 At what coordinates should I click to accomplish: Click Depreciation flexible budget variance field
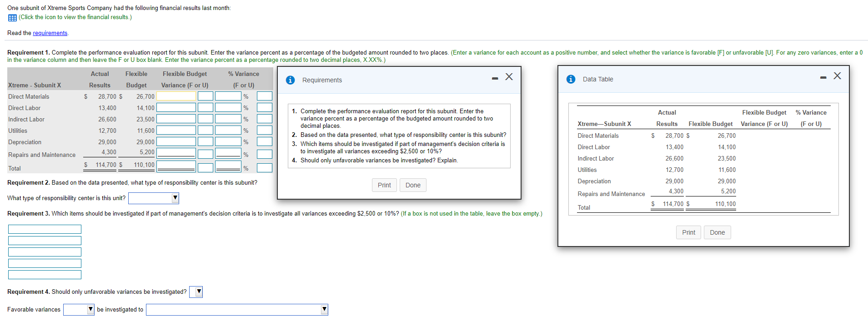click(176, 141)
